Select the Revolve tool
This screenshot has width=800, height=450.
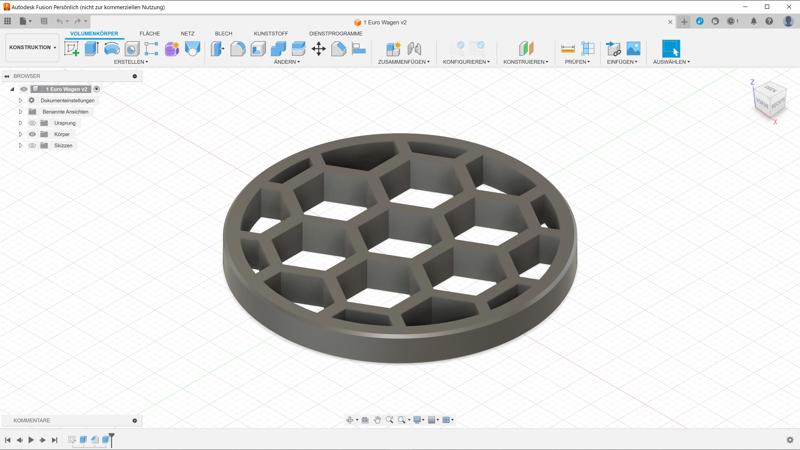tap(112, 48)
